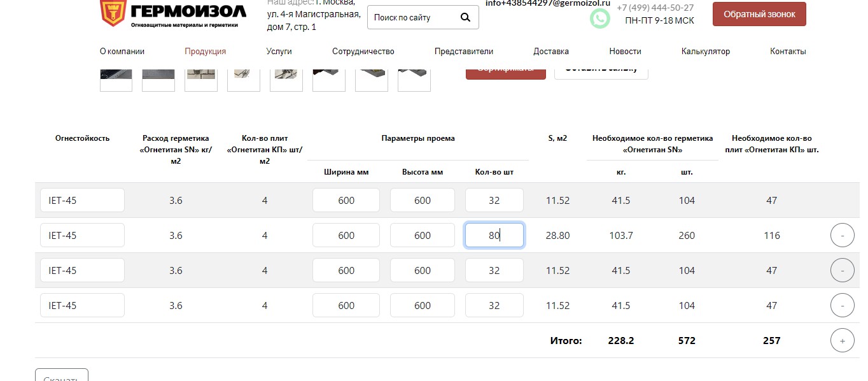The height and width of the screenshot is (381, 868).
Task: Click the total pieces 572
Action: pyautogui.click(x=687, y=341)
